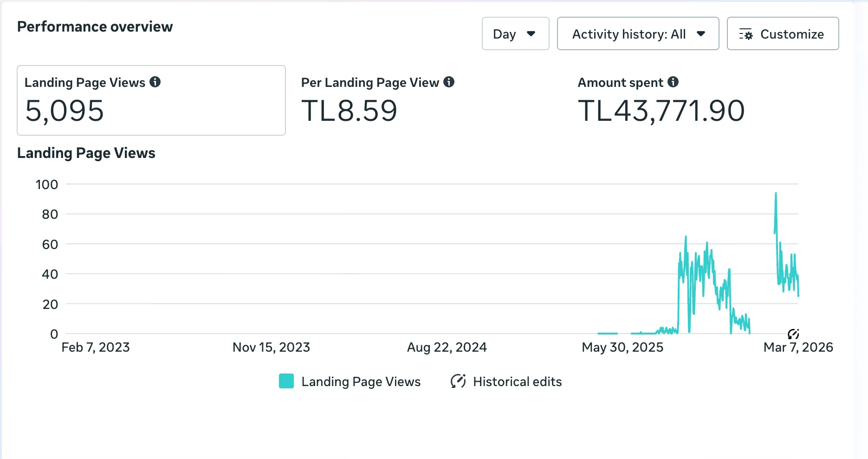
Task: Click the historical edit marker on the chart
Action: point(793,334)
